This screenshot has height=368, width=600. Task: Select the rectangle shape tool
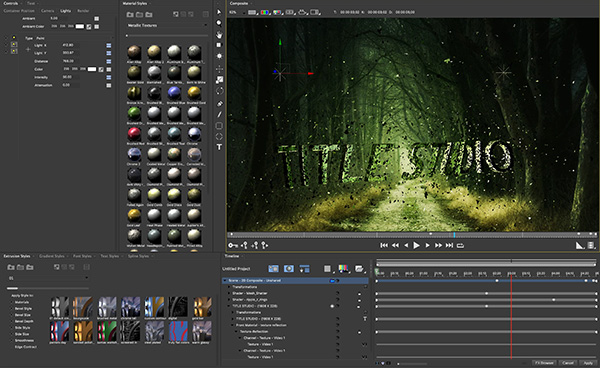click(x=219, y=125)
